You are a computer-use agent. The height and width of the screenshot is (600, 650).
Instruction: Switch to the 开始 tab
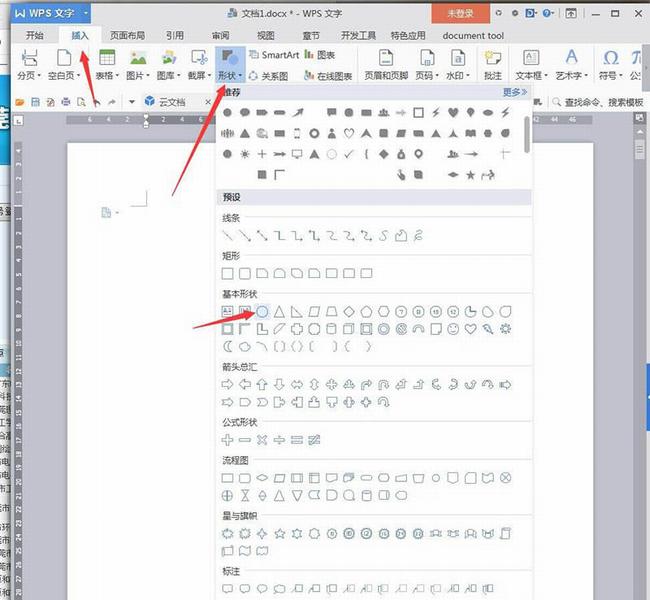pos(34,36)
